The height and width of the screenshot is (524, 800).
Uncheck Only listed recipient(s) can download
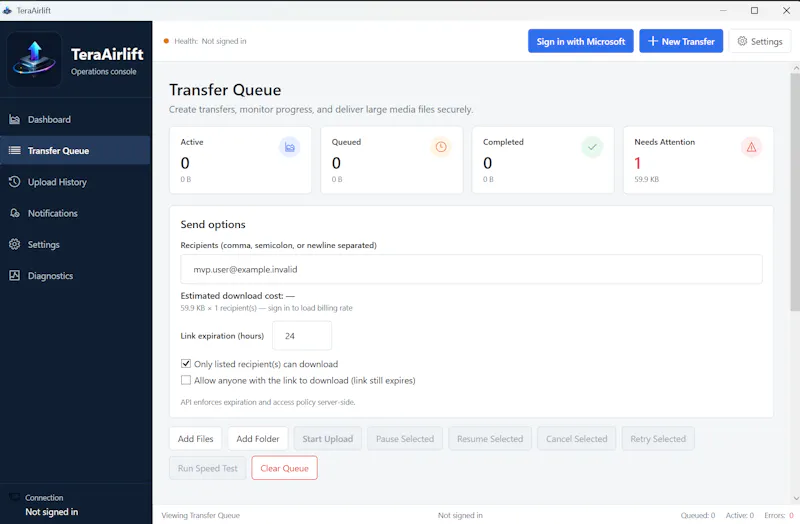[186, 364]
